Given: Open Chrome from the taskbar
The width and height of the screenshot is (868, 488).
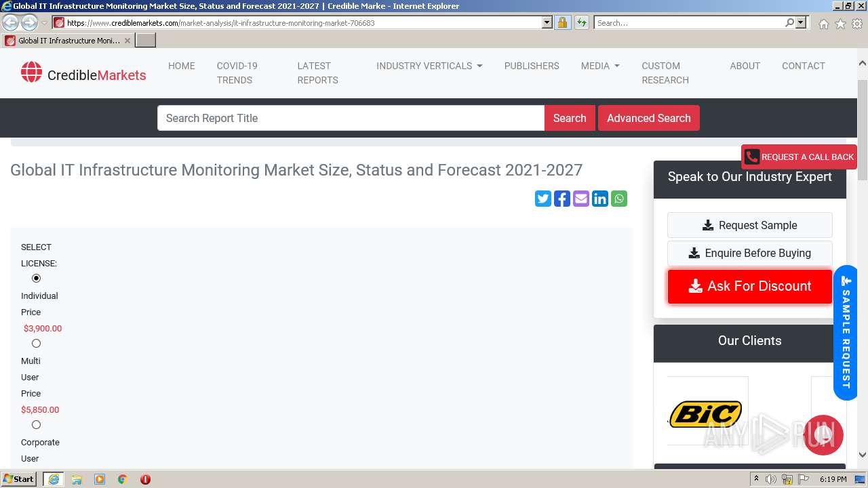Looking at the screenshot, I should click(122, 479).
